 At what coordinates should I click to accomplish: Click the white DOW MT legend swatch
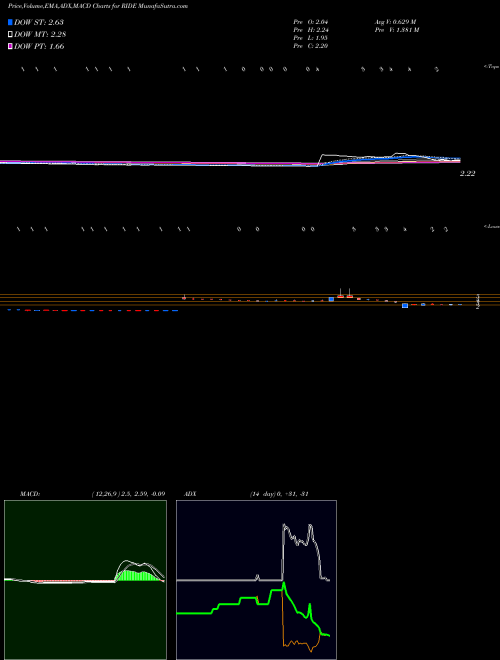click(x=10, y=35)
